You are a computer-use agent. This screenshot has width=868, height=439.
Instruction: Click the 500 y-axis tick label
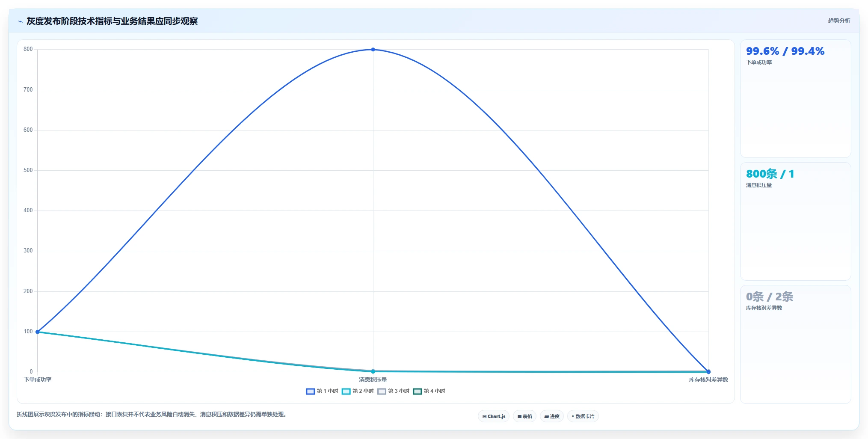point(28,170)
